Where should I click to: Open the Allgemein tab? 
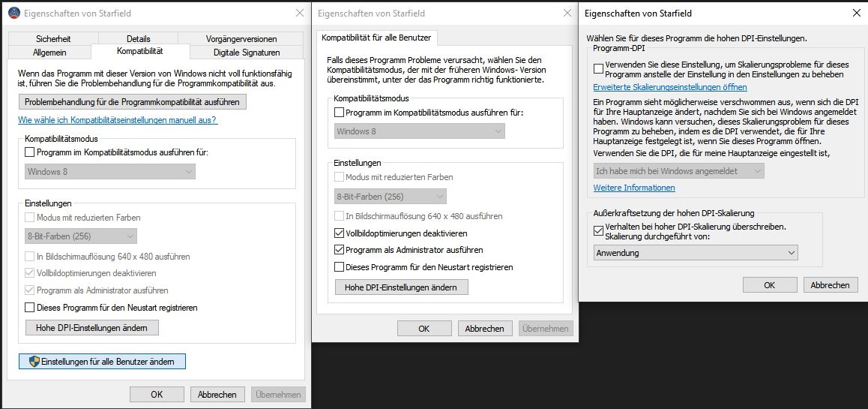49,52
